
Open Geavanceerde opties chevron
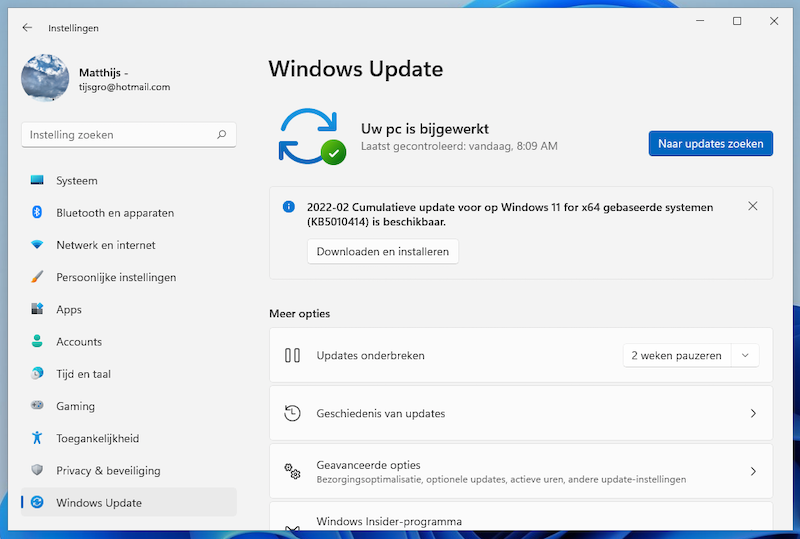click(x=753, y=471)
